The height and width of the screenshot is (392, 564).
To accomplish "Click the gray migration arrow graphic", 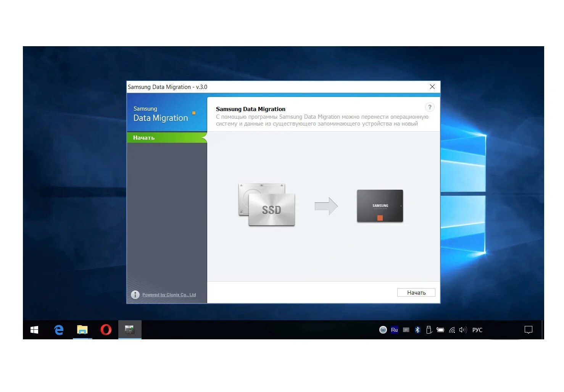I will coord(326,206).
